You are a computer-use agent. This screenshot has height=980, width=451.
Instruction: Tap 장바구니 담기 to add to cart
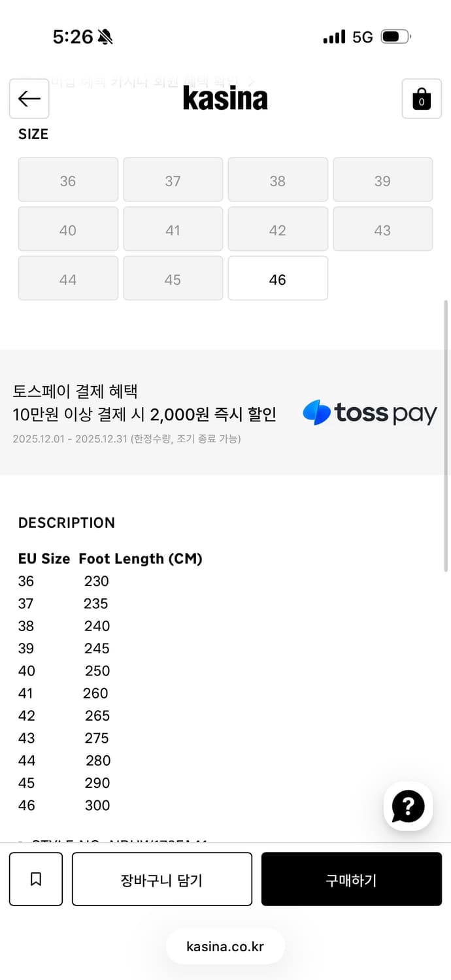point(161,879)
